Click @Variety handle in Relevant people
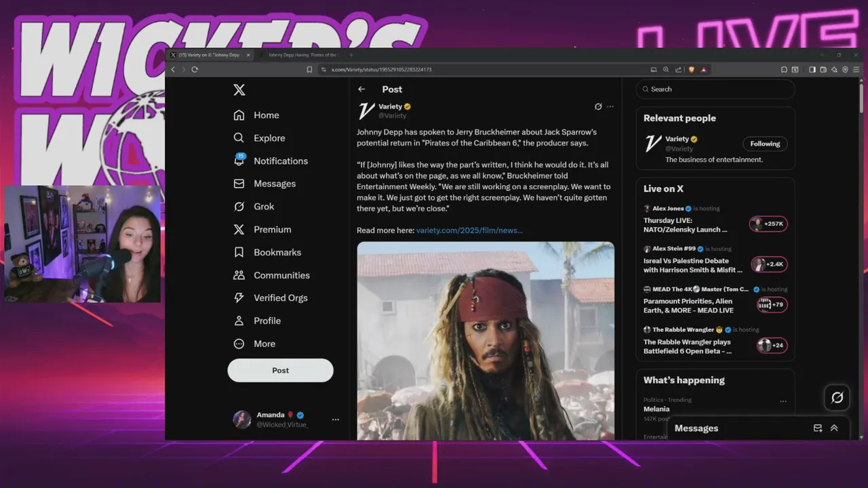The image size is (868, 488). pos(679,148)
